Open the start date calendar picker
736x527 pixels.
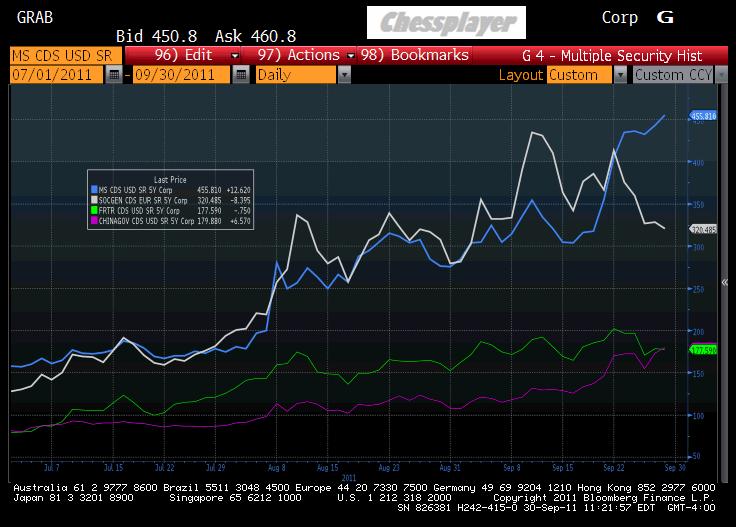(x=114, y=75)
